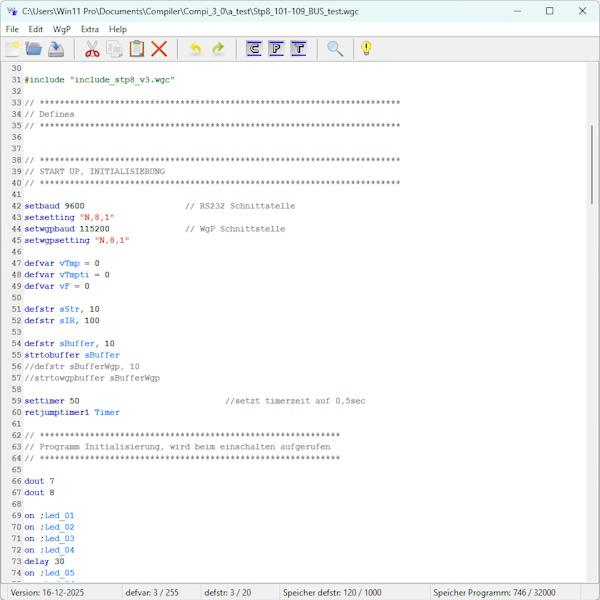Open the File menu

click(x=12, y=29)
